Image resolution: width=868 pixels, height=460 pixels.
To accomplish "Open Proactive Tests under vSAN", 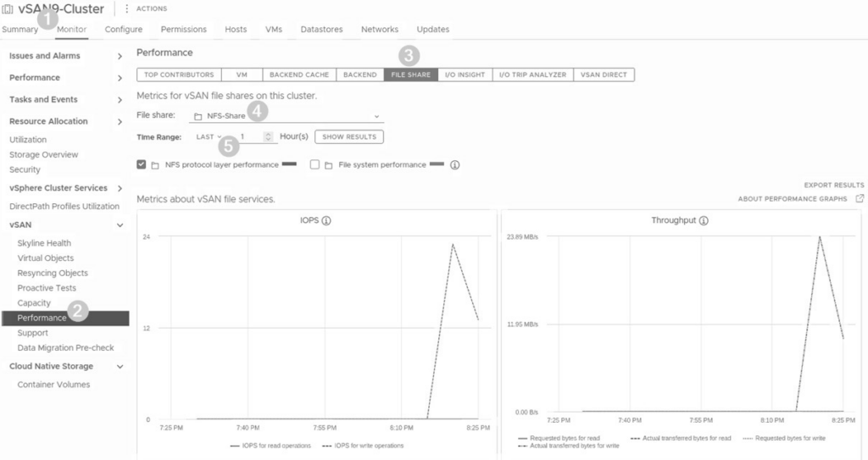I will tap(47, 288).
